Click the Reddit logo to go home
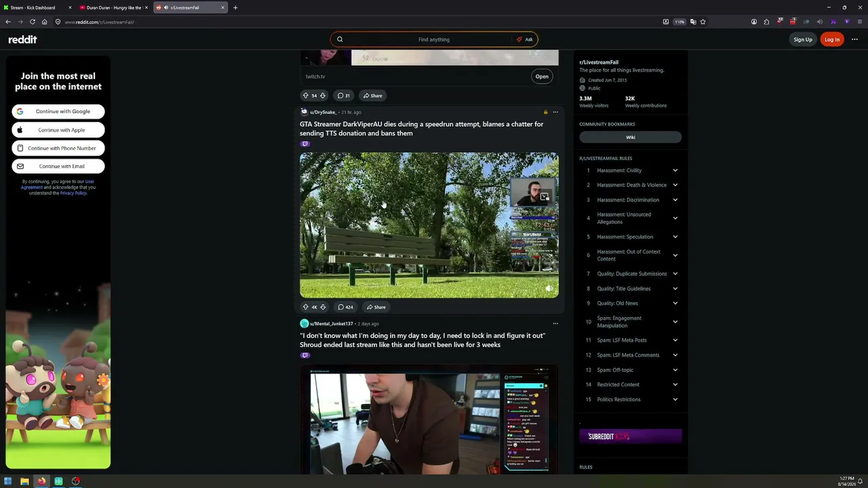 pos(22,39)
